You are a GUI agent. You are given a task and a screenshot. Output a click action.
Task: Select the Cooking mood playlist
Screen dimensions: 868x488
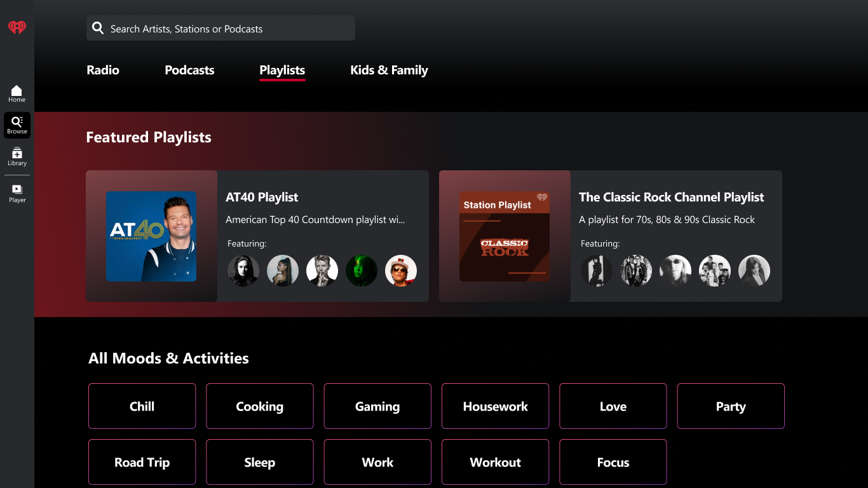[x=259, y=406]
